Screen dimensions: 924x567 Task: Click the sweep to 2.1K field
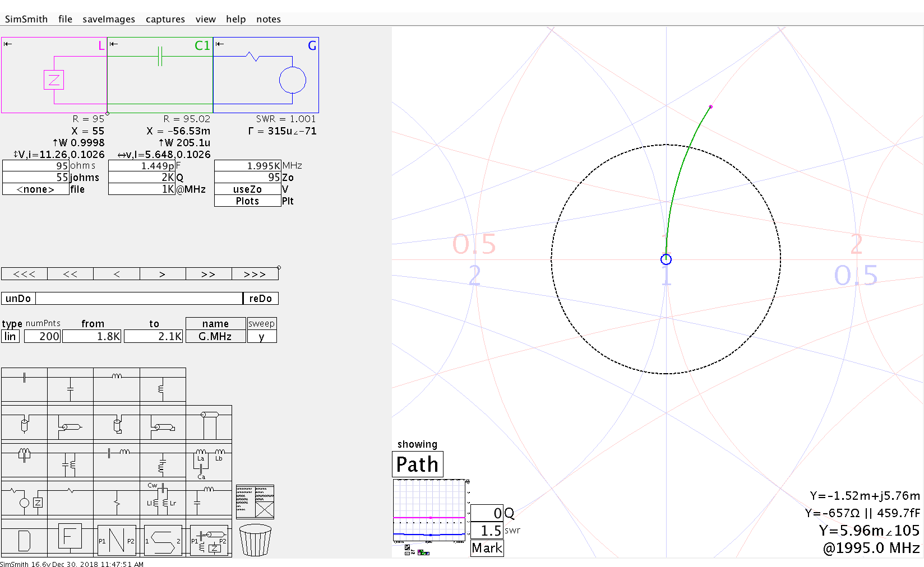pos(154,336)
